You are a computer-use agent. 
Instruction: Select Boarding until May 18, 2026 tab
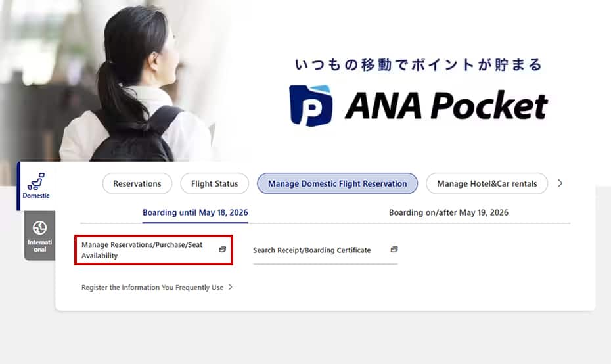click(195, 212)
